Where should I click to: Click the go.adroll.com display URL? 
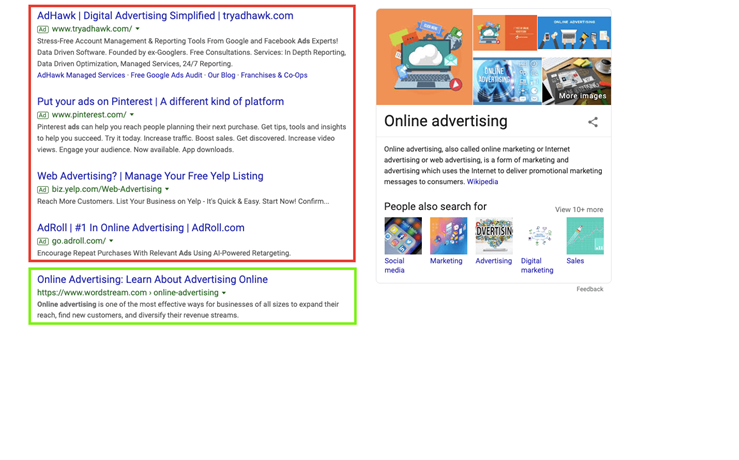point(79,241)
